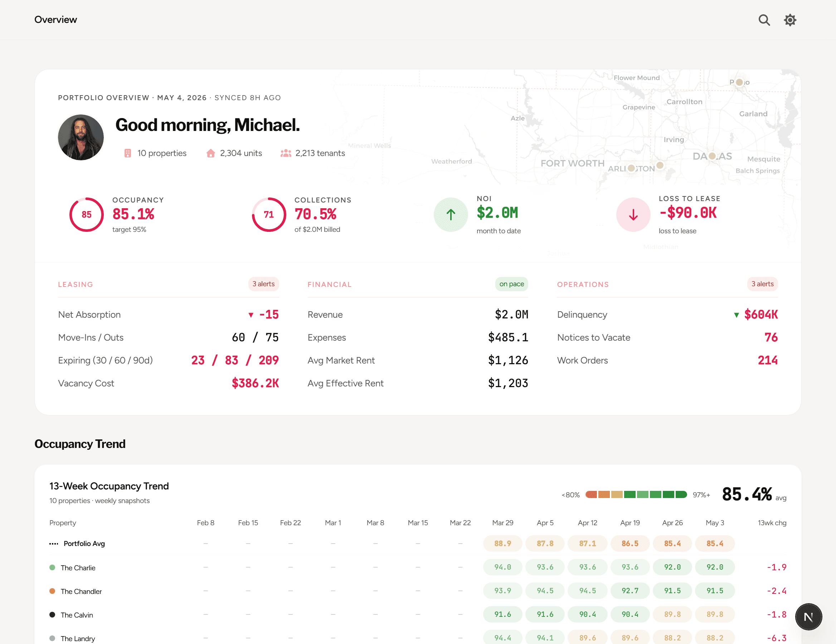Click the building icon beside 10 properties
The width and height of the screenshot is (836, 644).
pyautogui.click(x=128, y=153)
